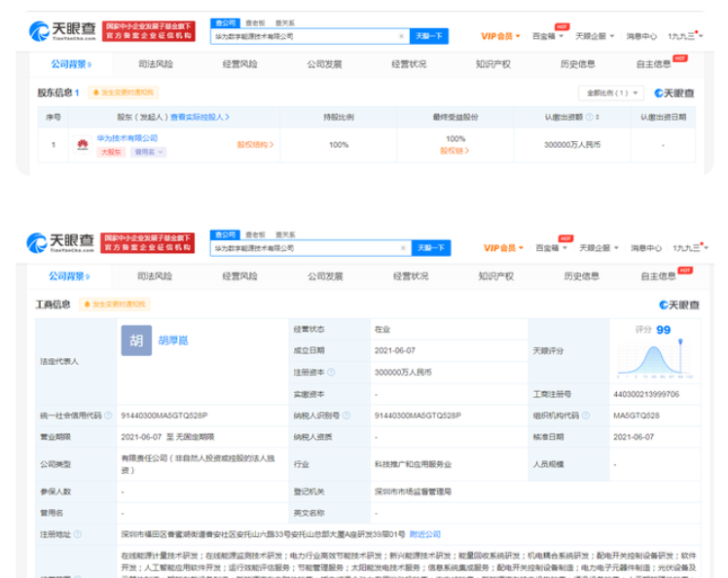This screenshot has width=728, height=578.
Task: Select 查老板 search mode on 股东信息 page
Action: (x=255, y=22)
